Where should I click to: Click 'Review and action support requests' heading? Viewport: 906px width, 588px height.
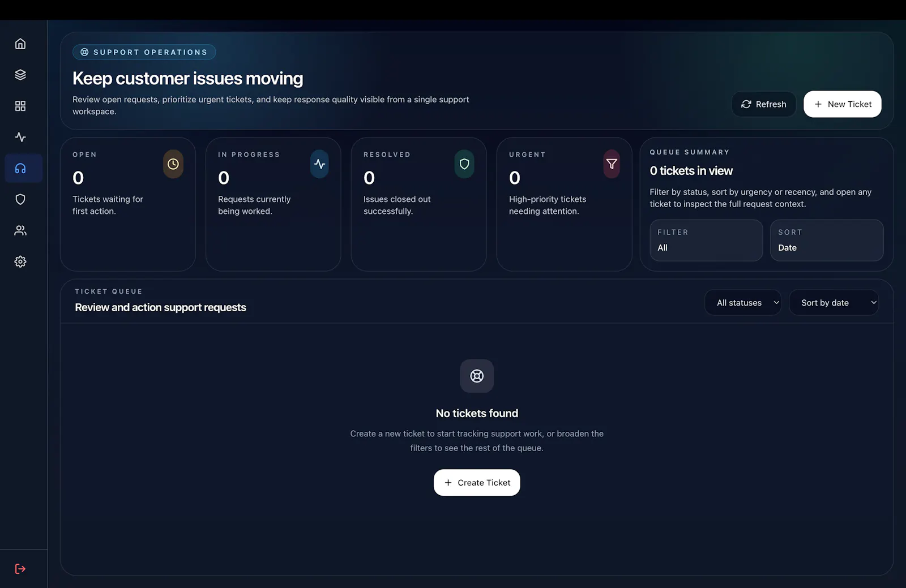pyautogui.click(x=160, y=307)
